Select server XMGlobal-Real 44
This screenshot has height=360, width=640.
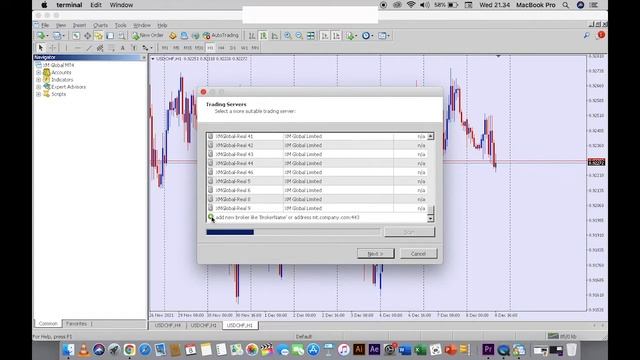(317, 163)
